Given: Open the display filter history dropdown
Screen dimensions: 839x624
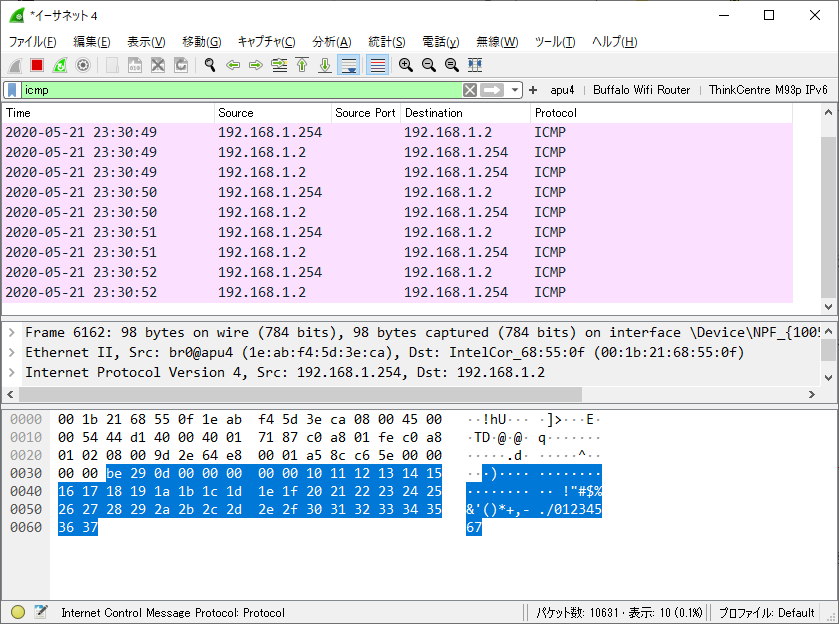Looking at the screenshot, I should click(516, 90).
